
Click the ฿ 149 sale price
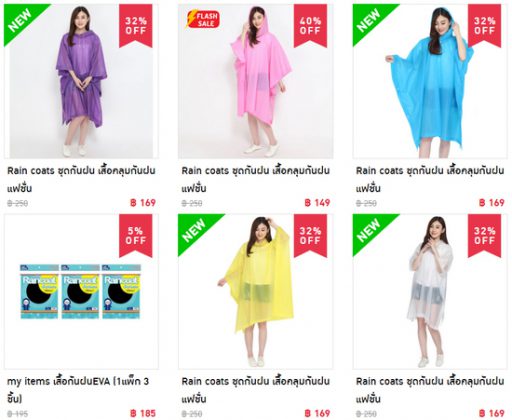click(317, 203)
